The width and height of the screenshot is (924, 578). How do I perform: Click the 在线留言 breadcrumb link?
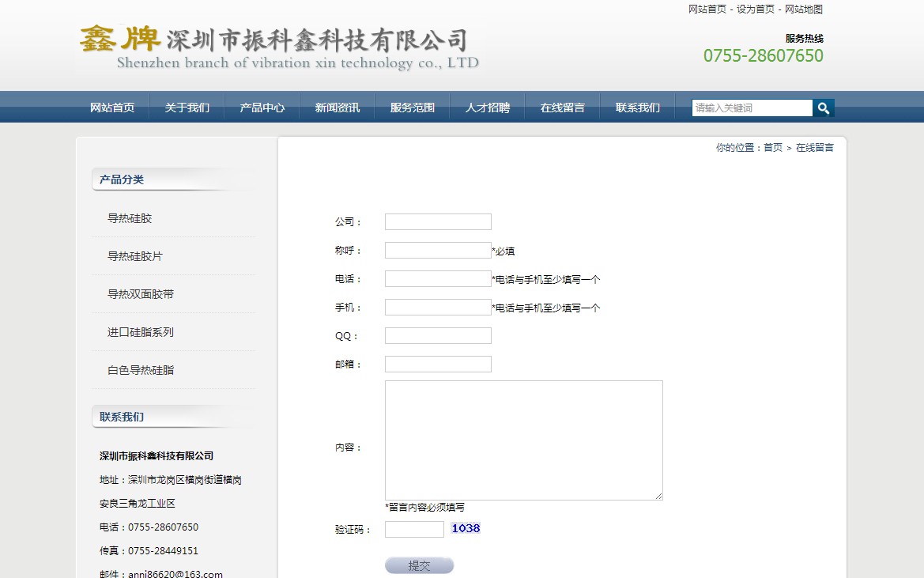(815, 148)
